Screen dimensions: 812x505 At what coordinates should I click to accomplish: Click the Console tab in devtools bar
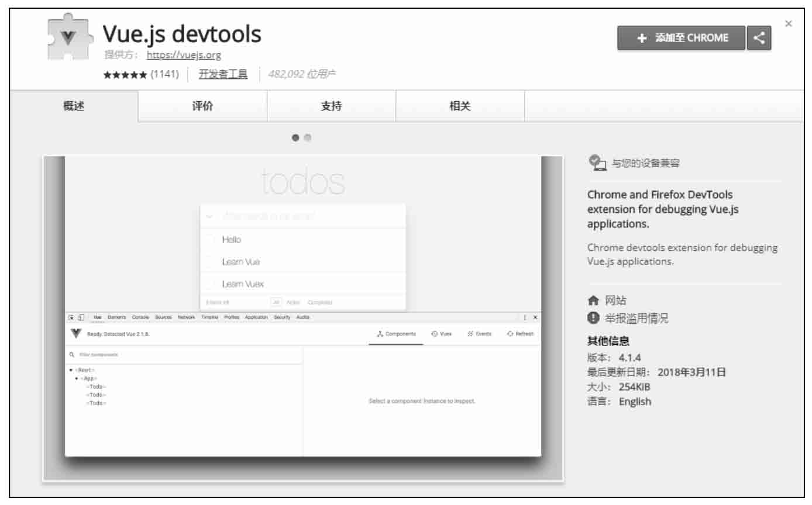(140, 317)
